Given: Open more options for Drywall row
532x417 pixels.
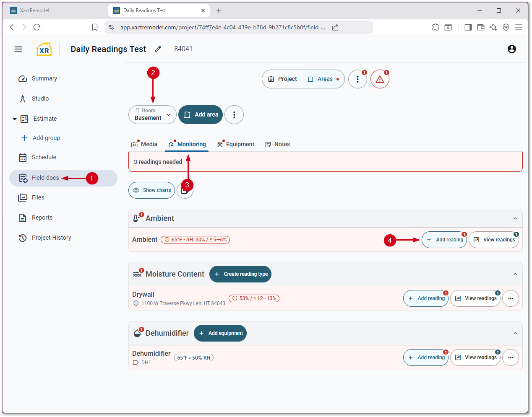Looking at the screenshot, I should tap(510, 298).
